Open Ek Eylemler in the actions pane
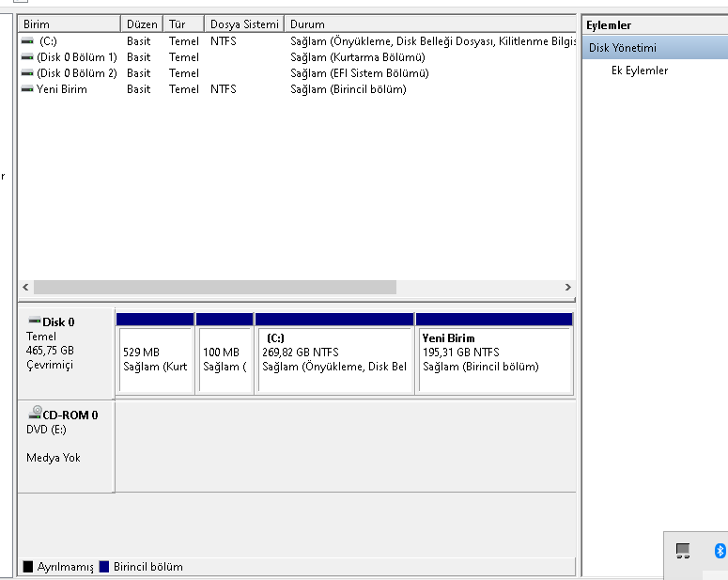728x580 pixels. click(x=640, y=71)
